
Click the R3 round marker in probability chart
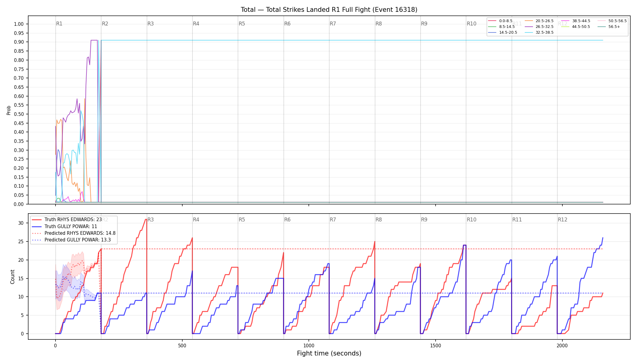point(150,24)
